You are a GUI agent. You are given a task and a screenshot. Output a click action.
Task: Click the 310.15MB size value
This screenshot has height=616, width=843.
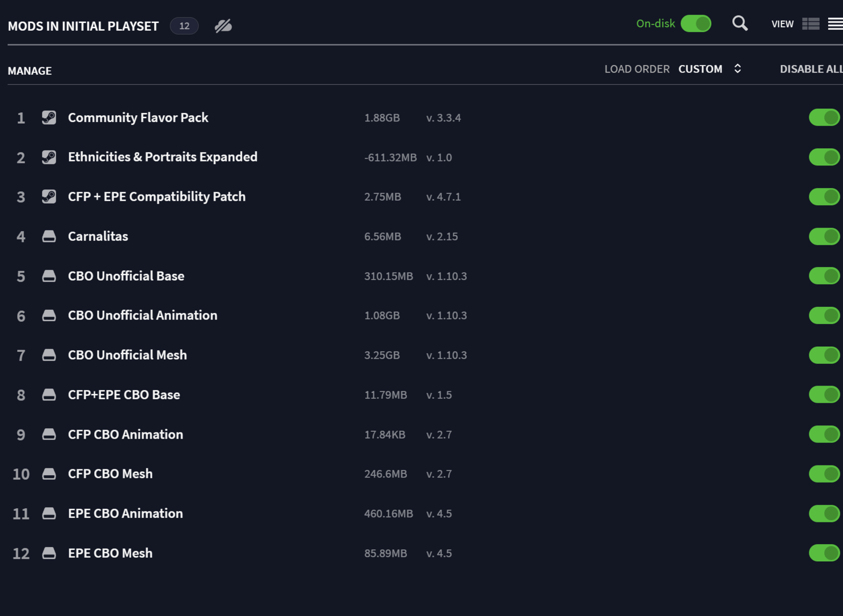coord(389,276)
